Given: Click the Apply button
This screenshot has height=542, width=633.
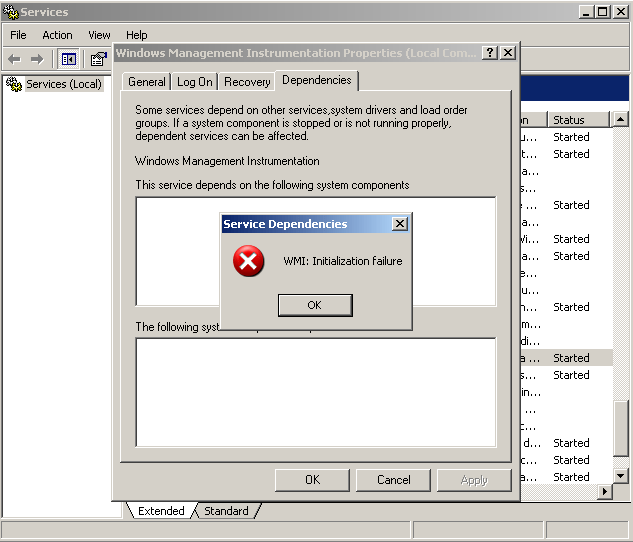Looking at the screenshot, I should tap(474, 480).
